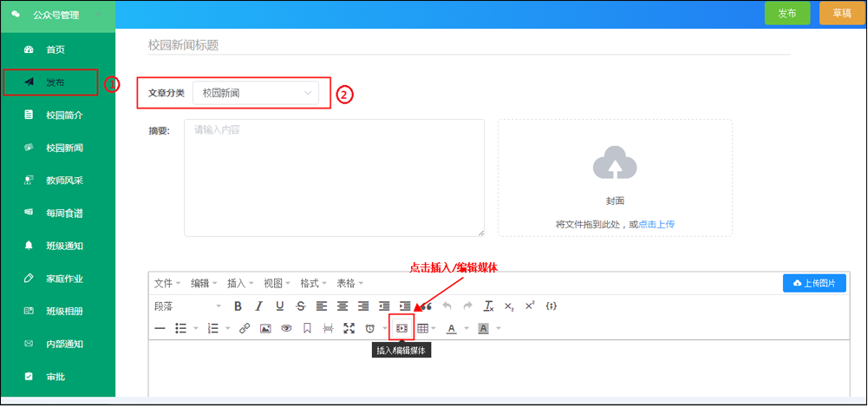
Task: Decrease indent in the editor
Action: [384, 306]
